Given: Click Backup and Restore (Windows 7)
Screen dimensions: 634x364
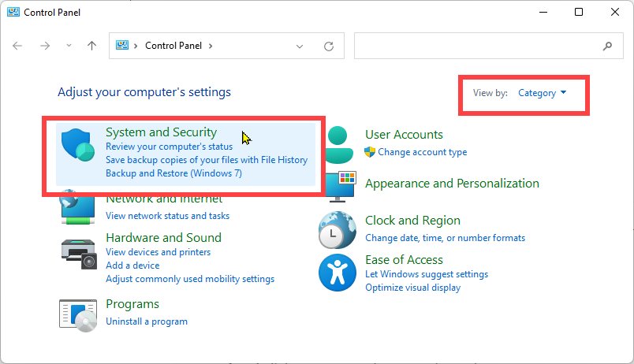Looking at the screenshot, I should point(173,173).
